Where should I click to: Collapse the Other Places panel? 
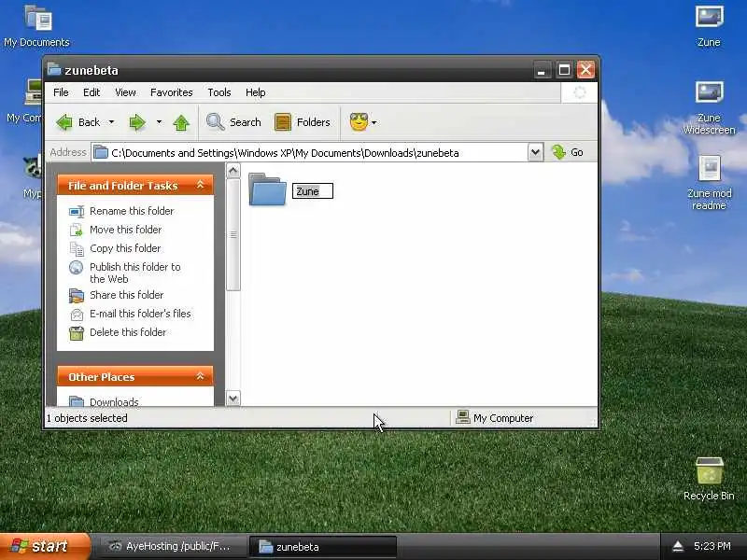(x=201, y=376)
